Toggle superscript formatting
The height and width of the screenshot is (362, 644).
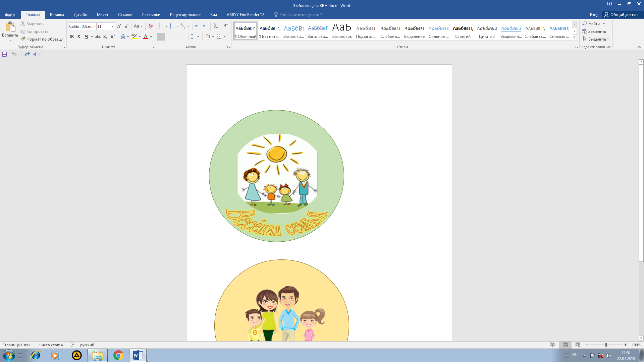(112, 37)
